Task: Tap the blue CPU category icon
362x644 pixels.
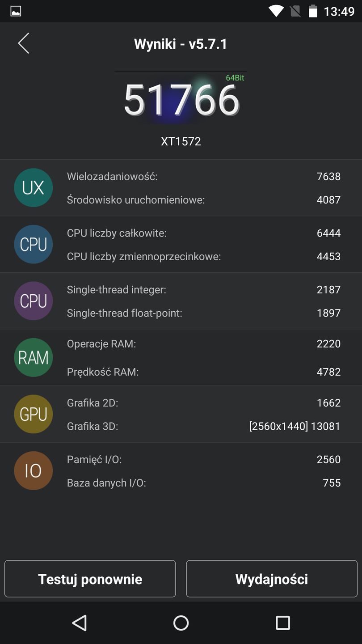Action: click(x=34, y=244)
